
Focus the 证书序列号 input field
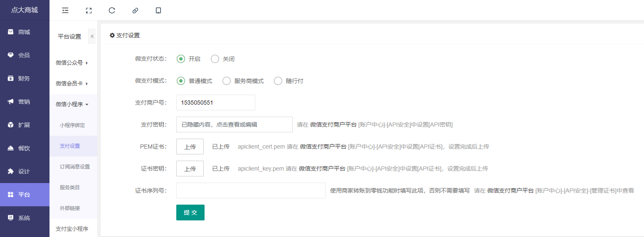tap(251, 191)
